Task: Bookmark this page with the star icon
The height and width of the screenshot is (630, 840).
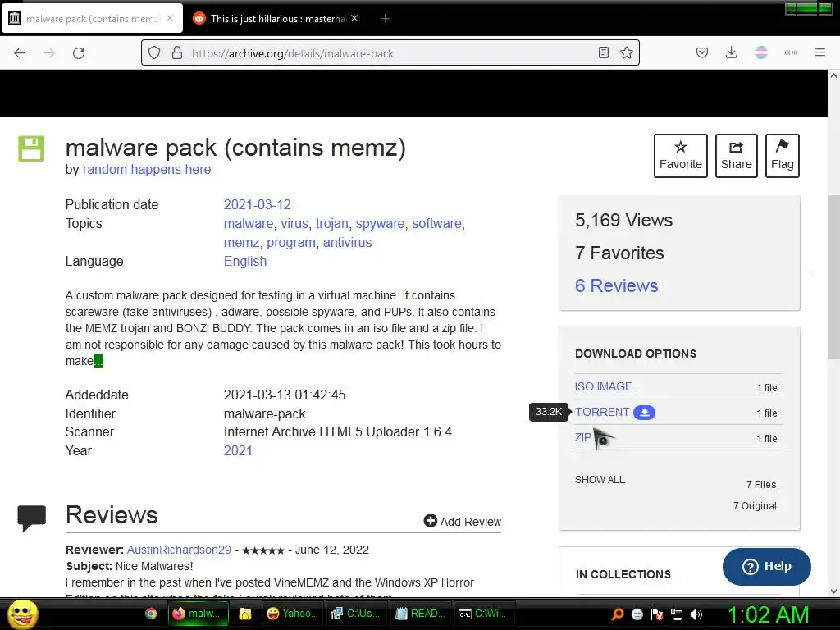Action: pos(626,52)
